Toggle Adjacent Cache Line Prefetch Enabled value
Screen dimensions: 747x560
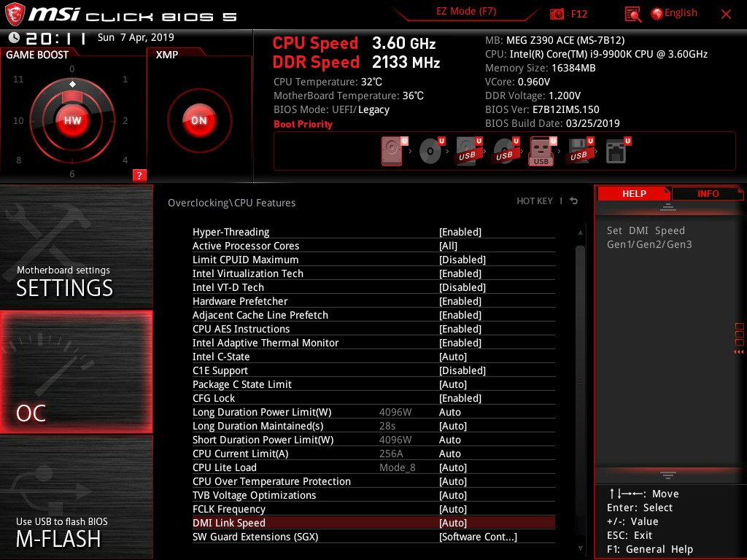460,315
